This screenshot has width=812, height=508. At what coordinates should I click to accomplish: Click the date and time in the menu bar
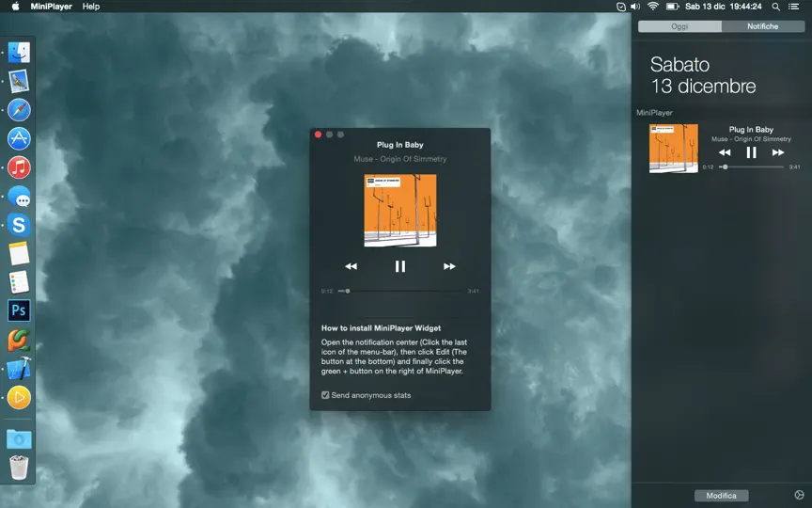pyautogui.click(x=724, y=7)
